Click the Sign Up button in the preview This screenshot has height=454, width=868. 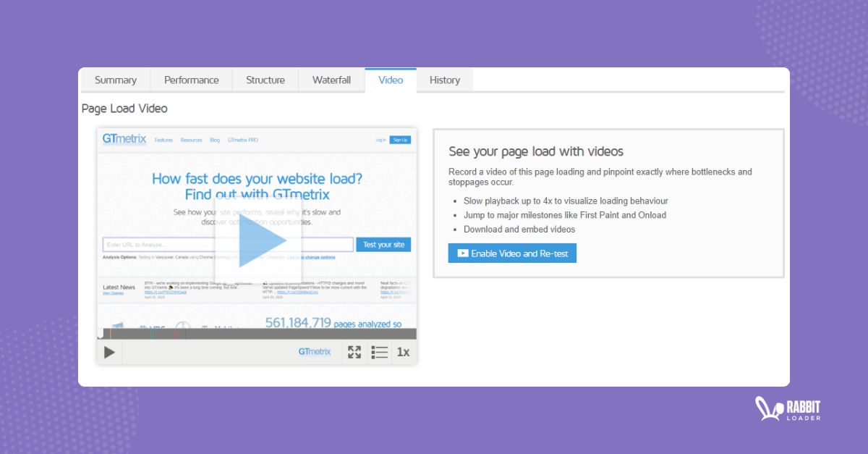(400, 139)
